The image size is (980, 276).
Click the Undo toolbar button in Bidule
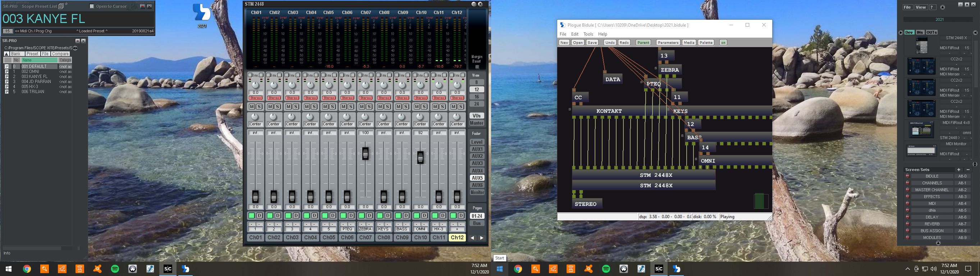click(x=610, y=42)
